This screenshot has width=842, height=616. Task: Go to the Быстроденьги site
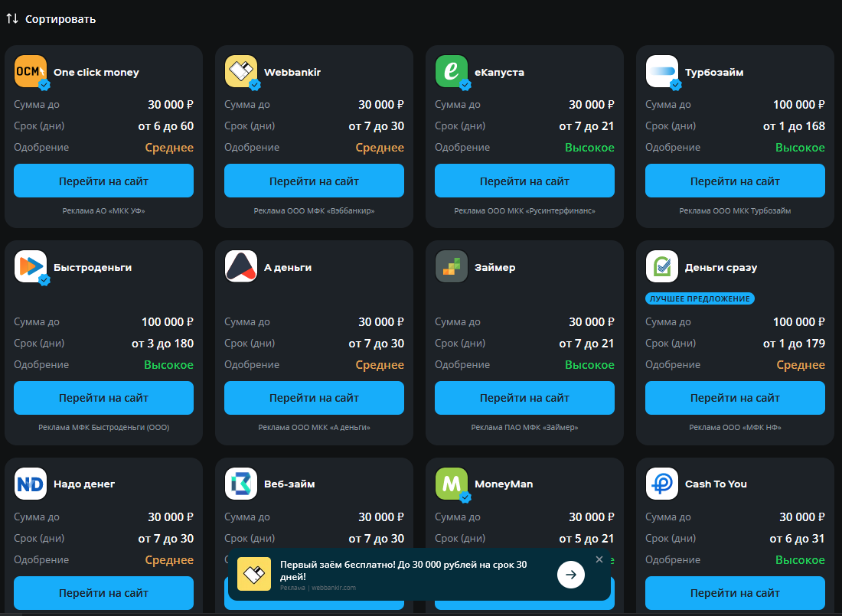pyautogui.click(x=103, y=398)
